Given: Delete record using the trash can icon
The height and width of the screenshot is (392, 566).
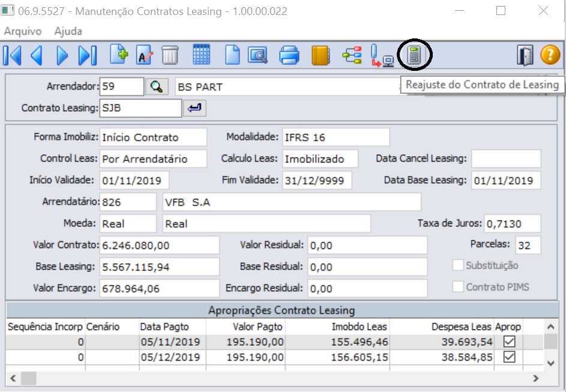Looking at the screenshot, I should pyautogui.click(x=170, y=55).
